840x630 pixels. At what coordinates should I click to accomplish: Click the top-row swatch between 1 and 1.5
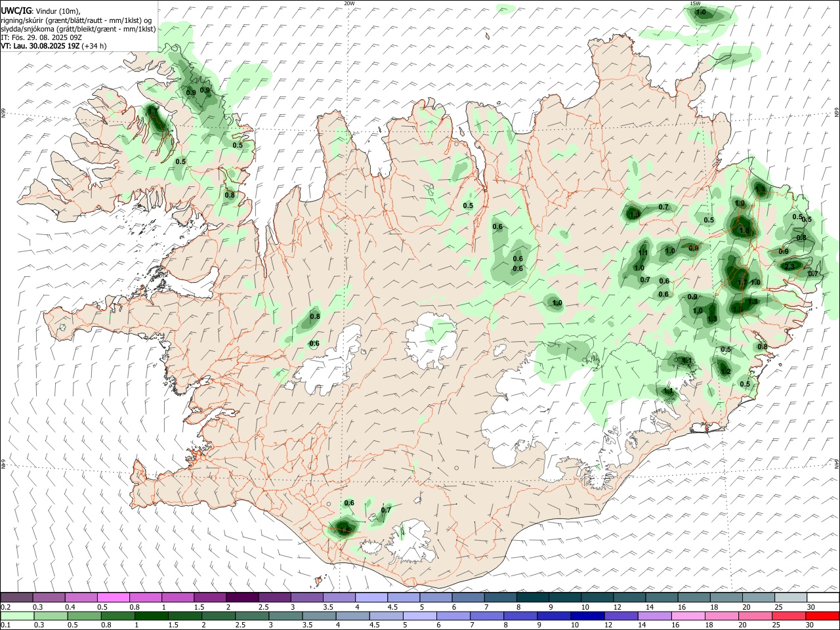178,597
